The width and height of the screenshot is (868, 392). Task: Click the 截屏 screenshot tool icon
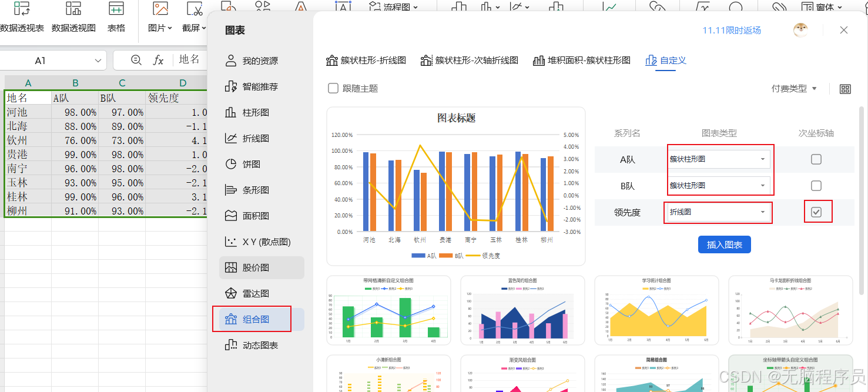tap(194, 9)
